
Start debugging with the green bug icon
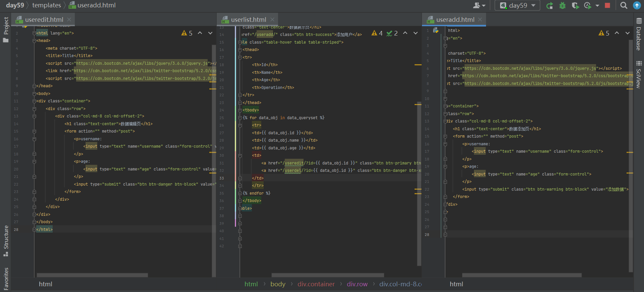pyautogui.click(x=562, y=6)
